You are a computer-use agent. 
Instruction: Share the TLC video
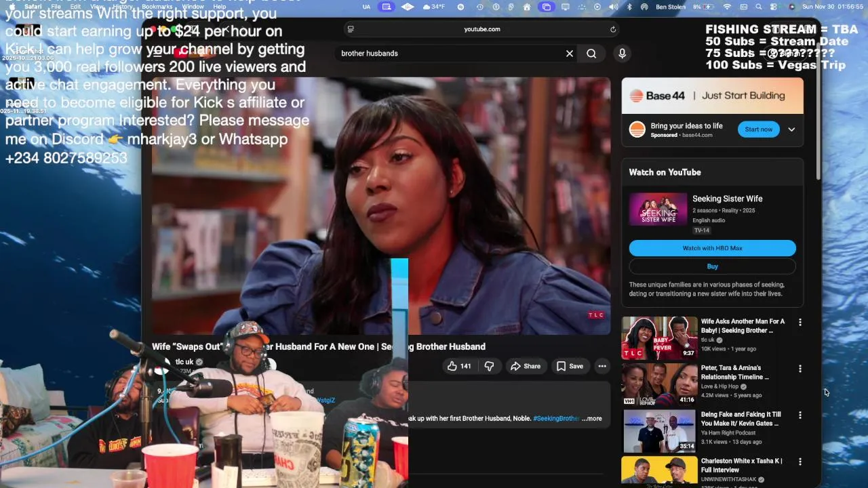[x=526, y=366]
